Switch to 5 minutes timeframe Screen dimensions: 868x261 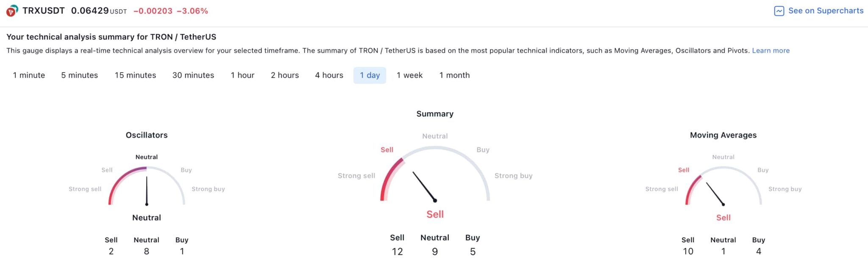pos(79,75)
